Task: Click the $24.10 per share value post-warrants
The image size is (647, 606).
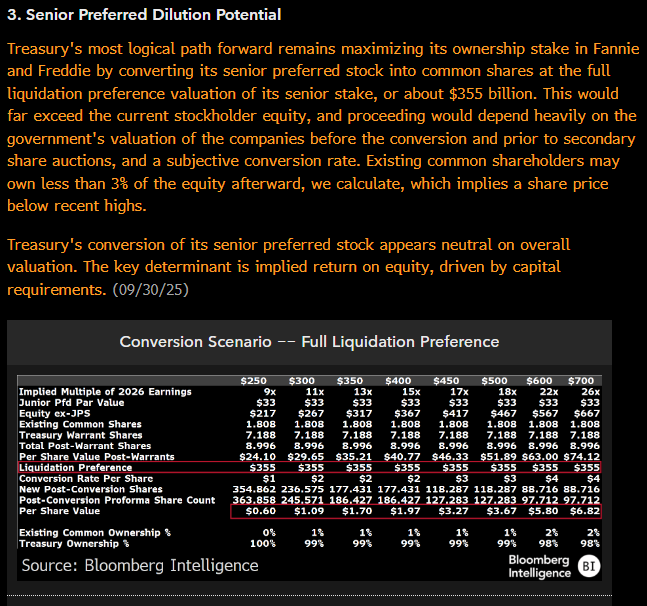Action: point(257,457)
